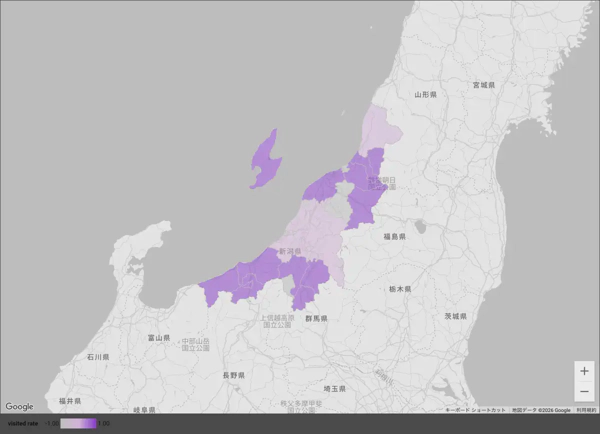The image size is (600, 434).
Task: Click the 埼玉県 map label
Action: [x=335, y=389]
